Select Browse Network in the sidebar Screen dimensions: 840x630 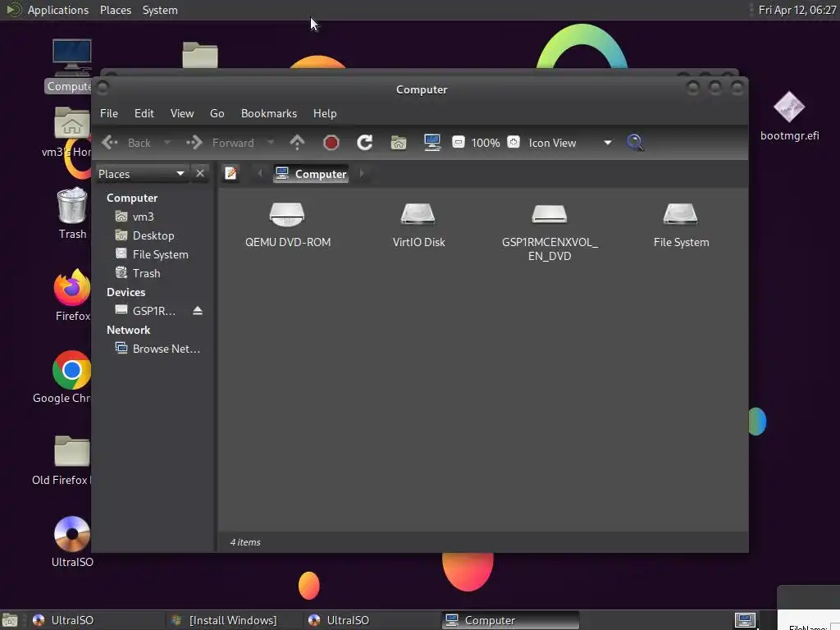(x=166, y=349)
